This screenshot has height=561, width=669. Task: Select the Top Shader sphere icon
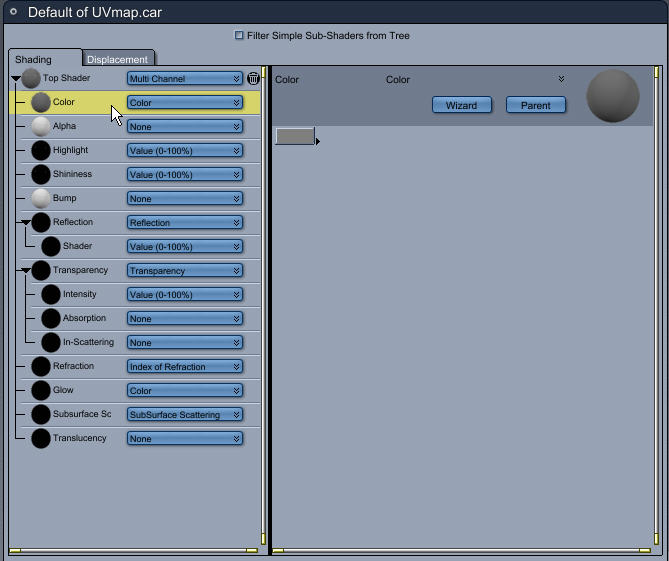[x=31, y=78]
